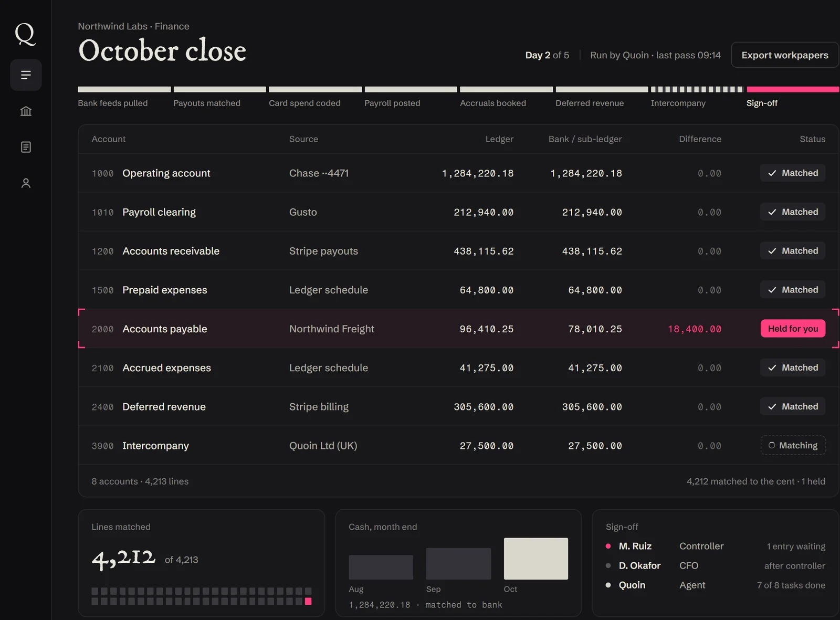
Task: Click '1 entry waiting' text
Action: click(796, 546)
